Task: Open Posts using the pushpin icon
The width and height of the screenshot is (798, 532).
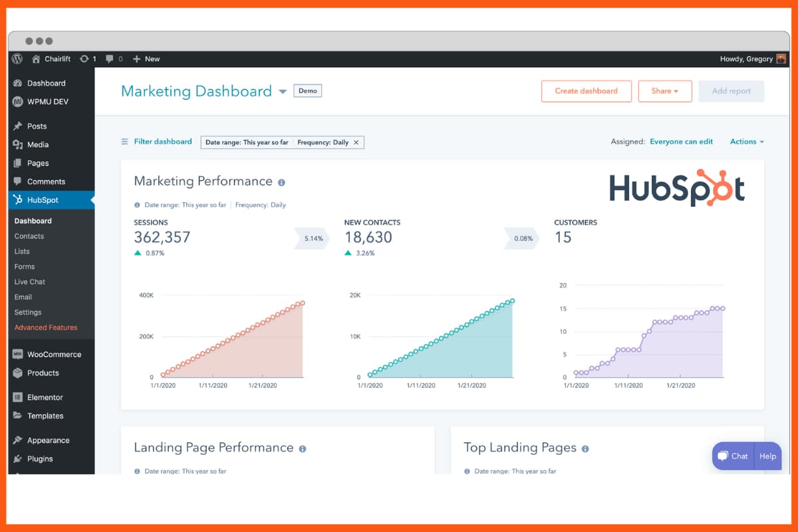Action: (x=18, y=126)
